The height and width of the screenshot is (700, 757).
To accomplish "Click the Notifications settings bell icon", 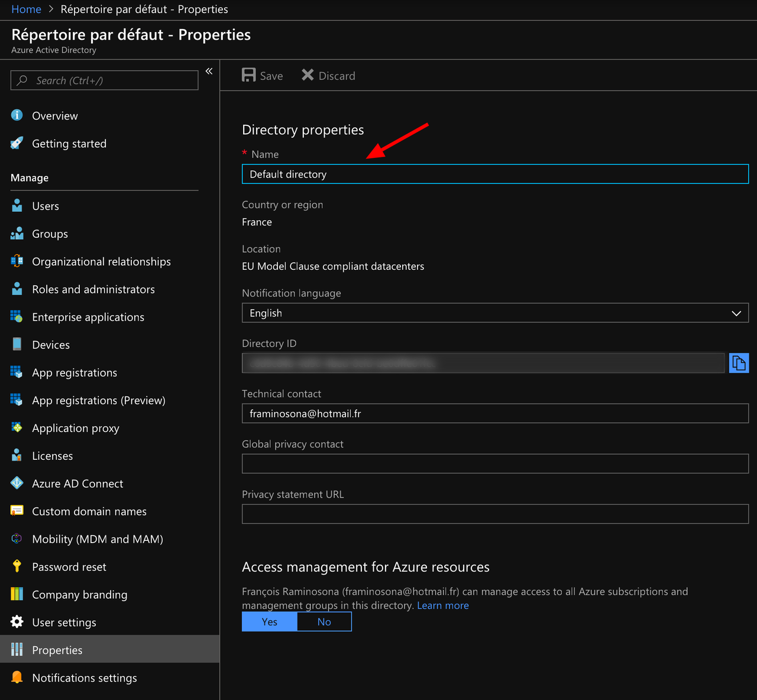I will [17, 678].
